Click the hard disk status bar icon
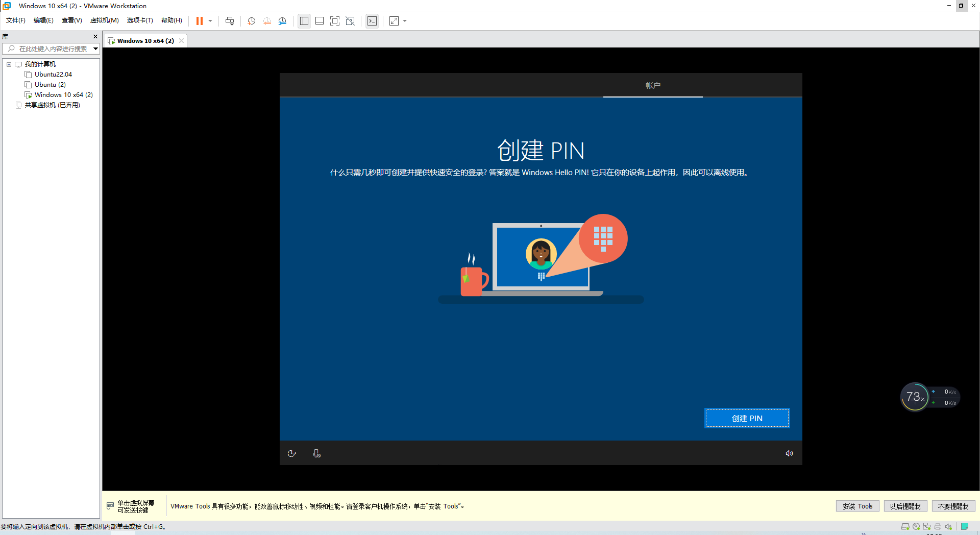 tap(905, 526)
